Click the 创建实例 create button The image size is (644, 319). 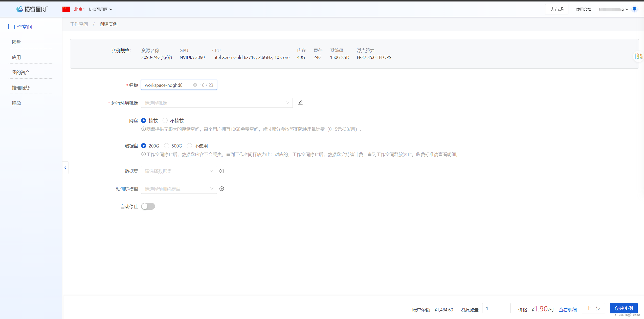pos(624,308)
